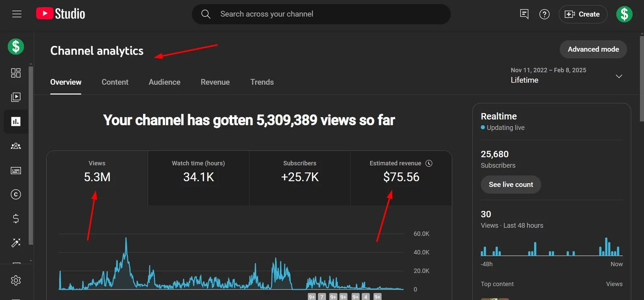Image resolution: width=644 pixels, height=300 pixels.
Task: Open the send feedback icon
Action: coord(524,14)
